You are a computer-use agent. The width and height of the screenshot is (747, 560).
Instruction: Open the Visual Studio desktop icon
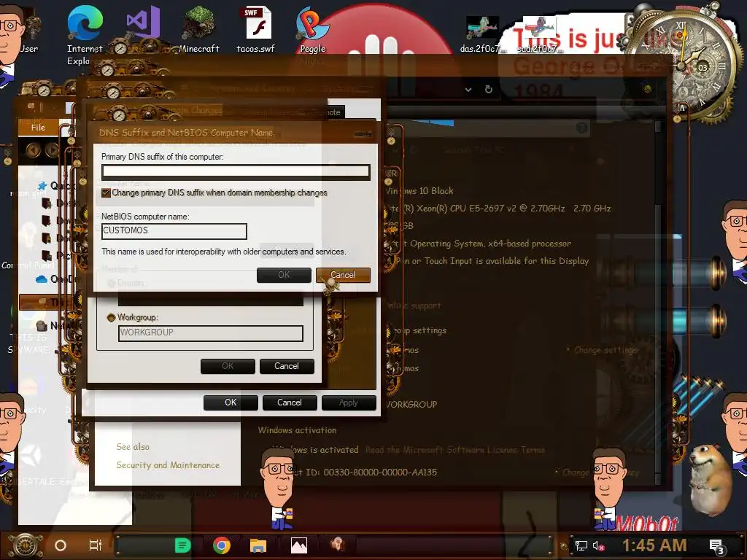[x=142, y=23]
